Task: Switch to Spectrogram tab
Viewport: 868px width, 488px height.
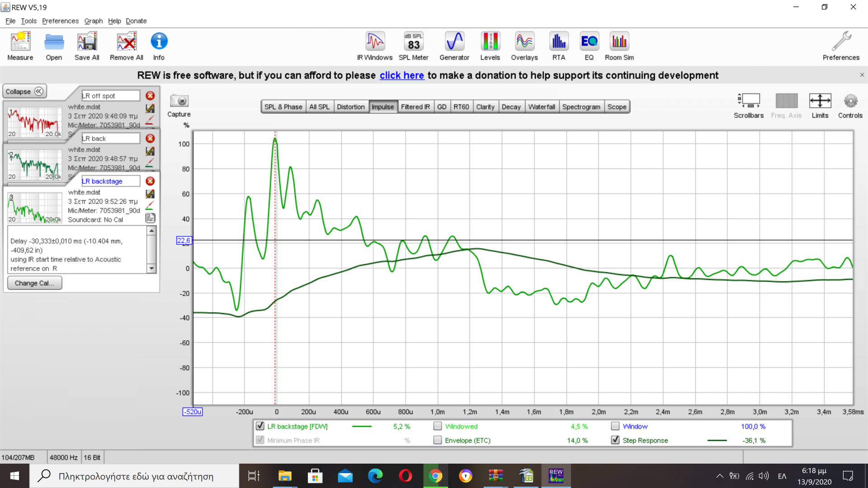Action: point(581,107)
